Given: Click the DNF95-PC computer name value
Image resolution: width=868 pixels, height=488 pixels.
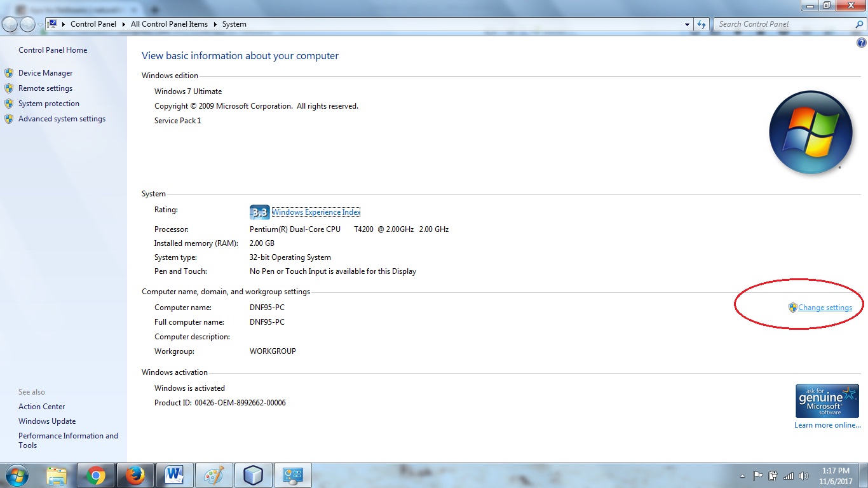Looking at the screenshot, I should (267, 308).
